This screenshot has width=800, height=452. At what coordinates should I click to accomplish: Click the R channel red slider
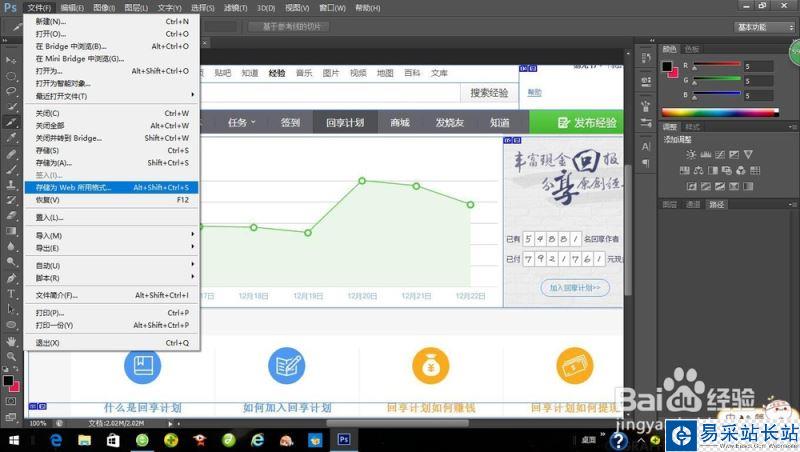click(716, 64)
